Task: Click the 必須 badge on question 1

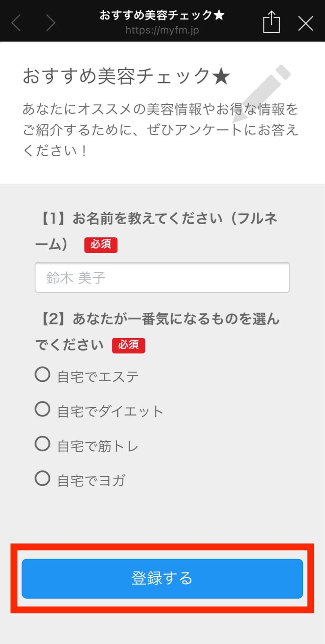Action: [x=101, y=245]
